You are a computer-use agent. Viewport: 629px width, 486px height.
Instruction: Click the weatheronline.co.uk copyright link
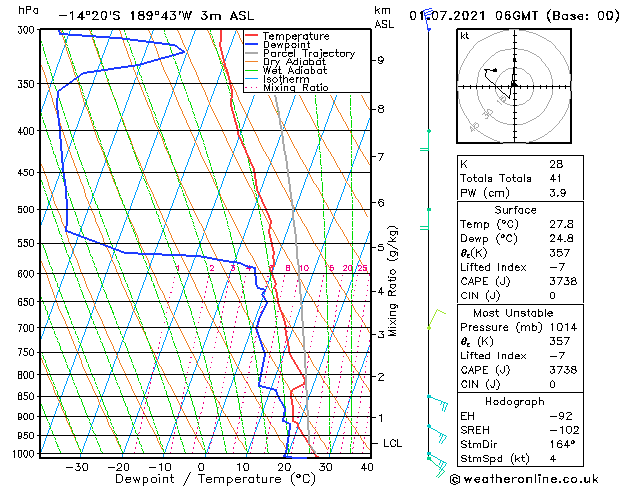click(524, 479)
